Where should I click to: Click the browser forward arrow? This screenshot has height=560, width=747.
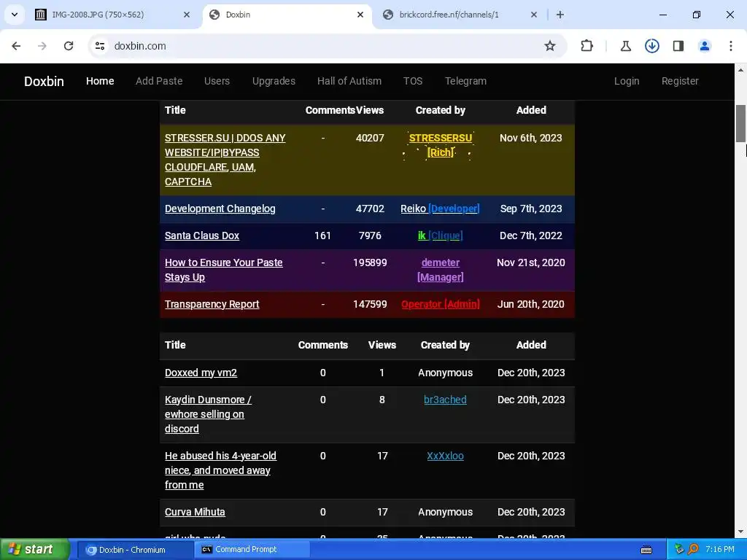42,46
